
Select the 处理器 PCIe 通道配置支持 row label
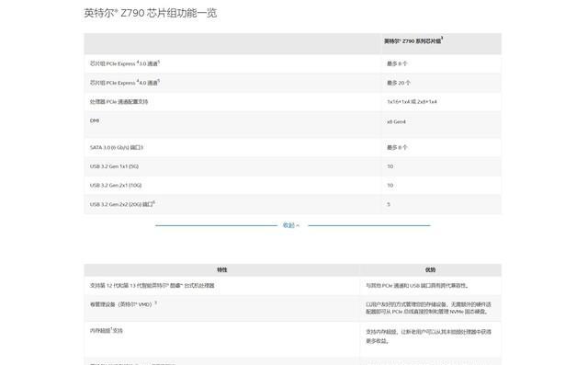point(119,102)
